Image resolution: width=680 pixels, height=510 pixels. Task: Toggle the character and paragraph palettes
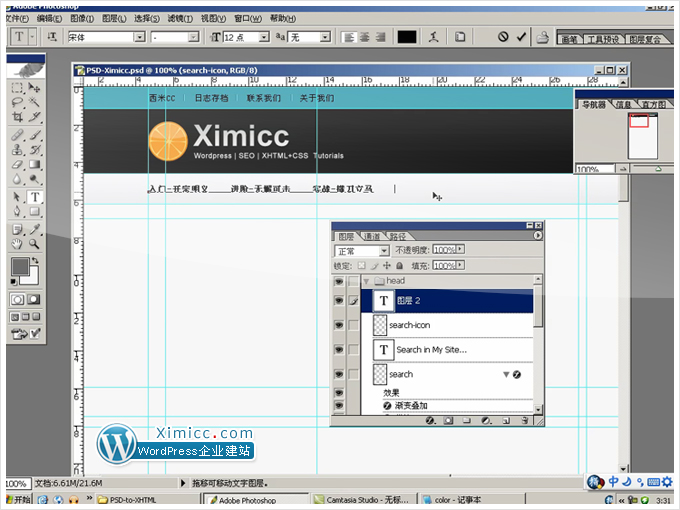coord(460,37)
